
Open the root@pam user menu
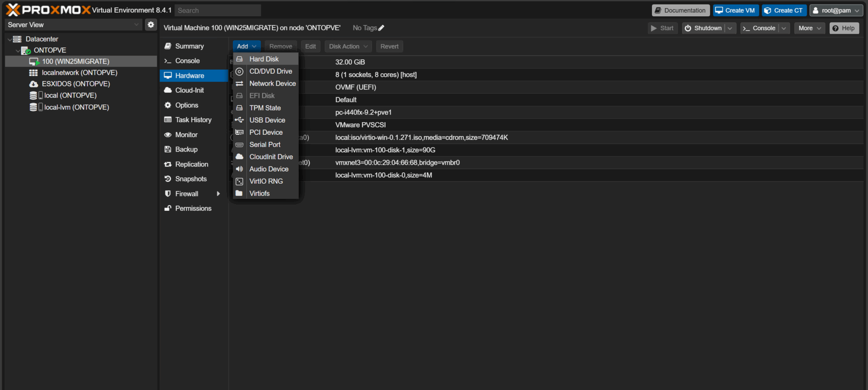836,10
